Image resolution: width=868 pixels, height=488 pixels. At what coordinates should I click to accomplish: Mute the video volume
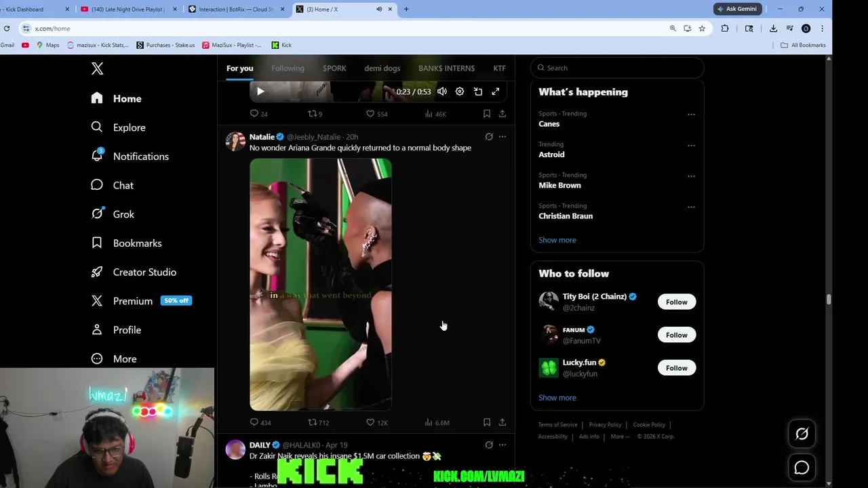coord(442,91)
